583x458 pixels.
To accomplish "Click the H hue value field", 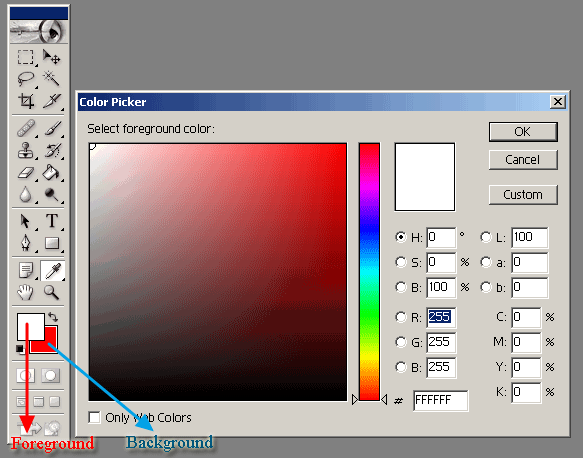I will pyautogui.click(x=441, y=237).
